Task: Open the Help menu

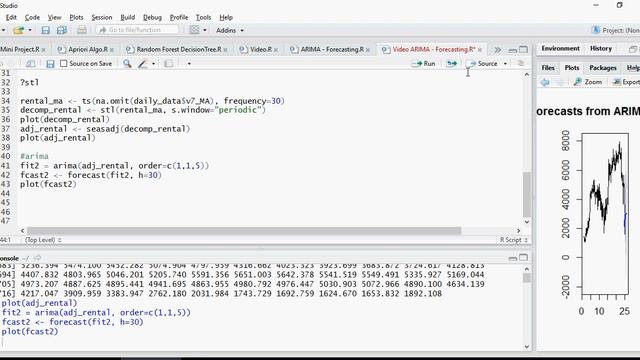Action: coord(226,17)
